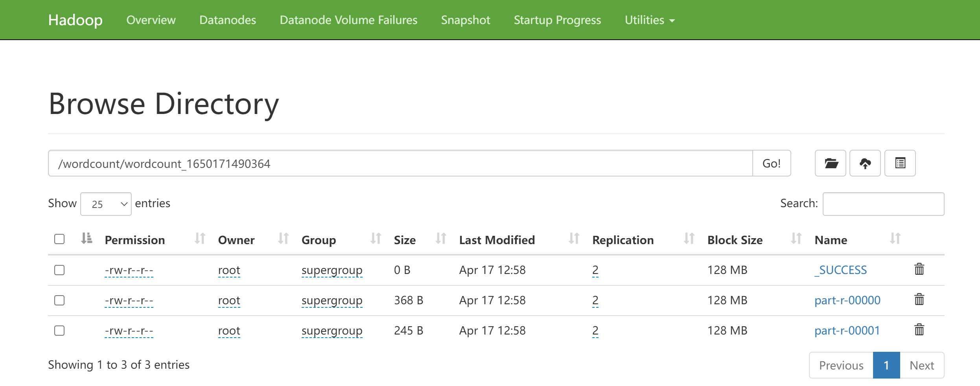Delete part-r-00000 using its trash icon
The image size is (980, 386).
(919, 300)
